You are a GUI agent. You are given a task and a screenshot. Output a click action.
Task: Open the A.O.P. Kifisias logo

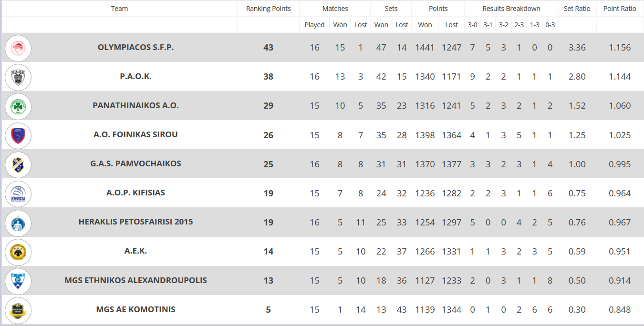tap(18, 194)
